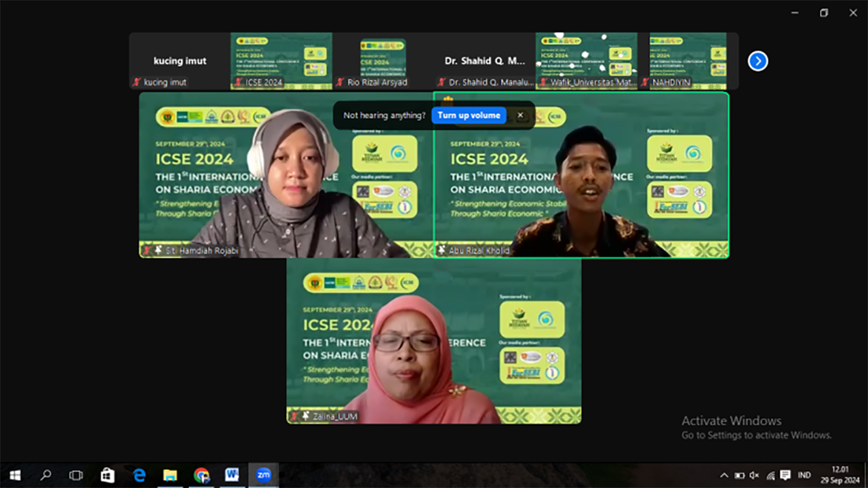This screenshot has height=488, width=868.
Task: Show next participants with blue arrow
Action: [757, 61]
